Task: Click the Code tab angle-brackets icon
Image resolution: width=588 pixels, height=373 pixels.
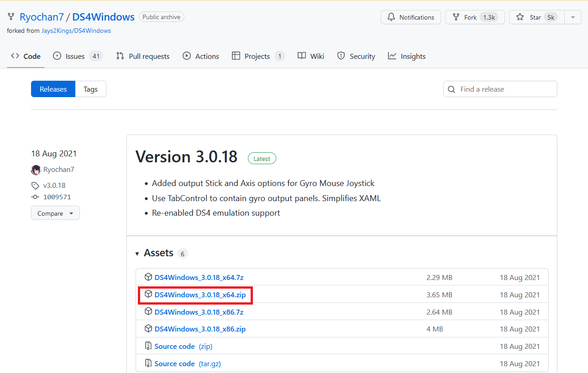Action: (x=15, y=56)
